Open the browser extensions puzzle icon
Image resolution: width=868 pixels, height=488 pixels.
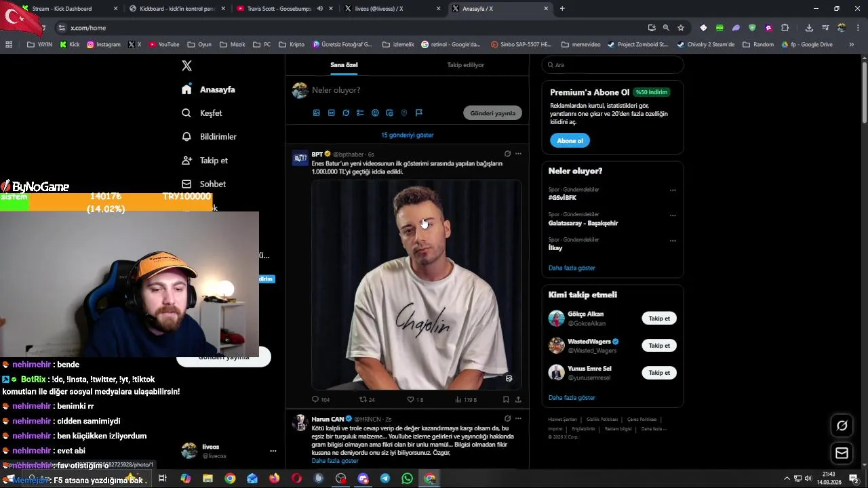785,28
